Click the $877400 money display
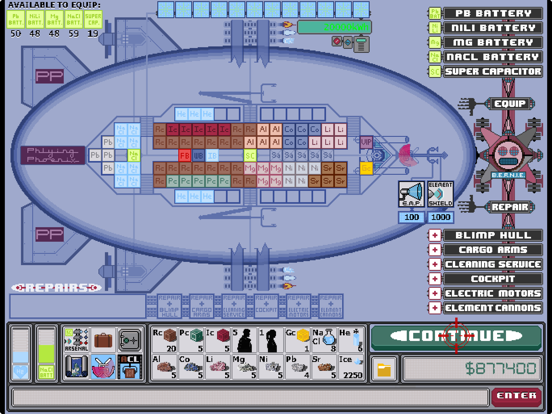Viewport: 552px width, 414px height. 472,369
